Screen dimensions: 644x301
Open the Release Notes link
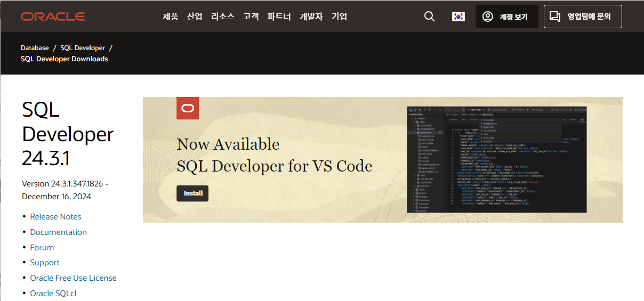point(55,217)
